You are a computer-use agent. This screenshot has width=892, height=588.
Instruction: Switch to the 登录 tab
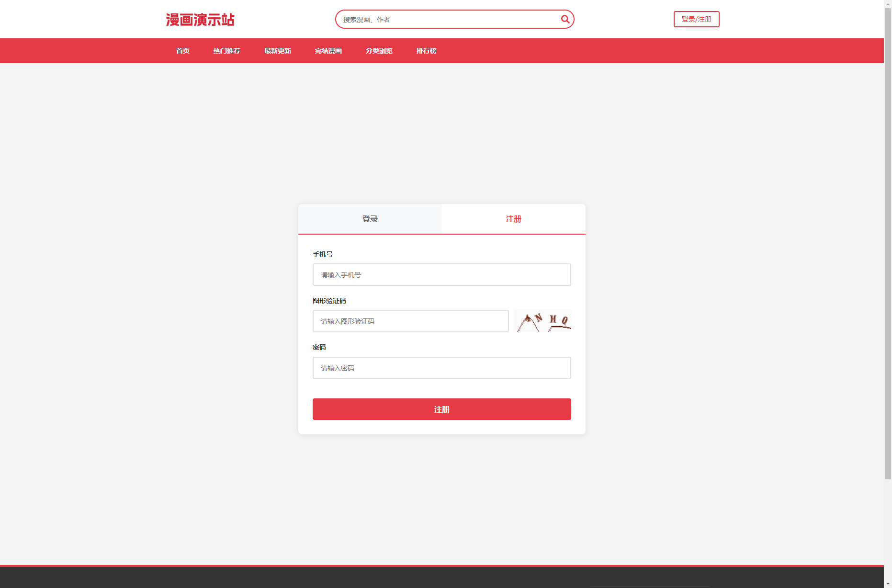369,219
